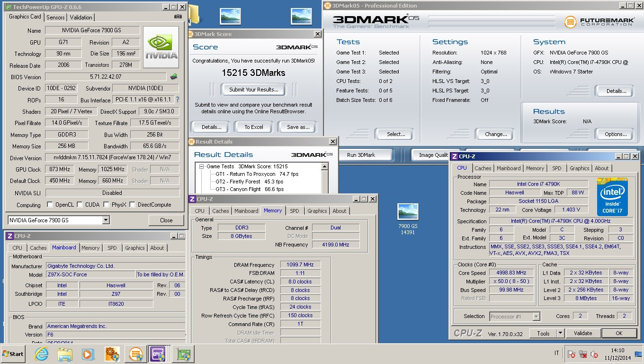The height and width of the screenshot is (364, 644).
Task: Open the CPU-Z Tools dropdown arrow
Action: pyautogui.click(x=560, y=333)
